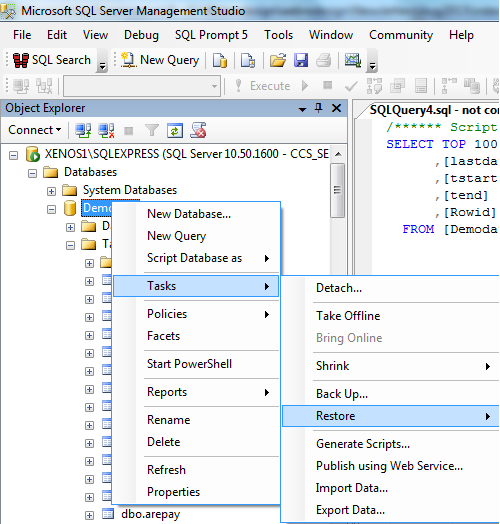The height and width of the screenshot is (524, 500).
Task: Open Script Database as submenu
Action: click(x=196, y=258)
